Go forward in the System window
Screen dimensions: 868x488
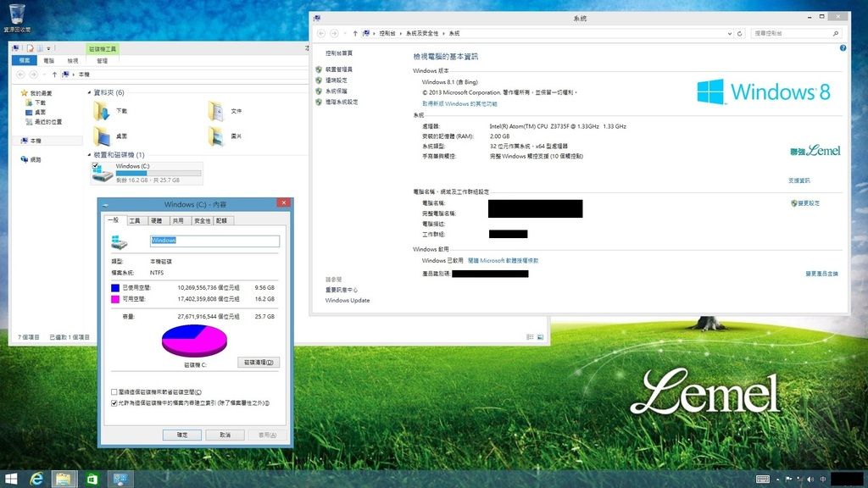pos(334,33)
